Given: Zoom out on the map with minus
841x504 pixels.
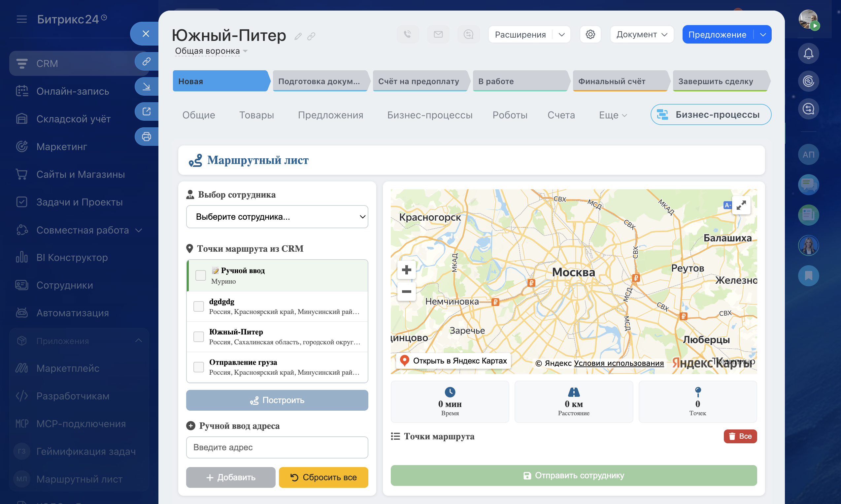Looking at the screenshot, I should [x=406, y=291].
